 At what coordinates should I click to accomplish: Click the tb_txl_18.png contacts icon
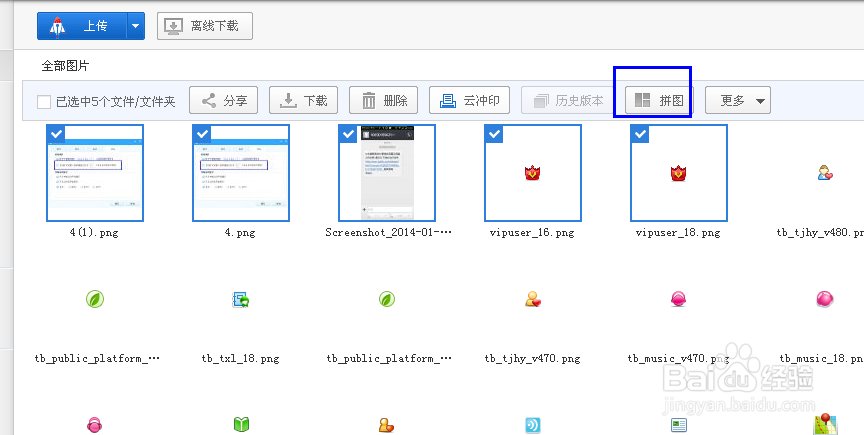tap(241, 299)
